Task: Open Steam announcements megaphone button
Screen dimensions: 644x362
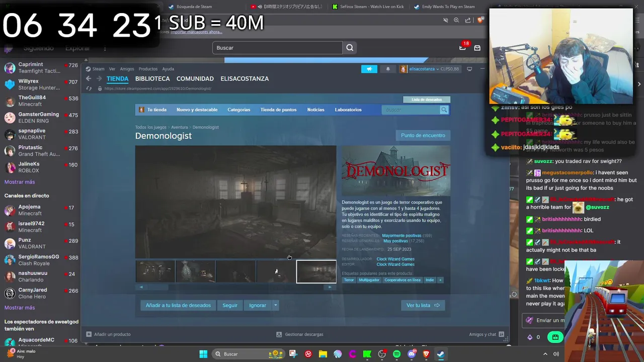Action: pyautogui.click(x=369, y=69)
